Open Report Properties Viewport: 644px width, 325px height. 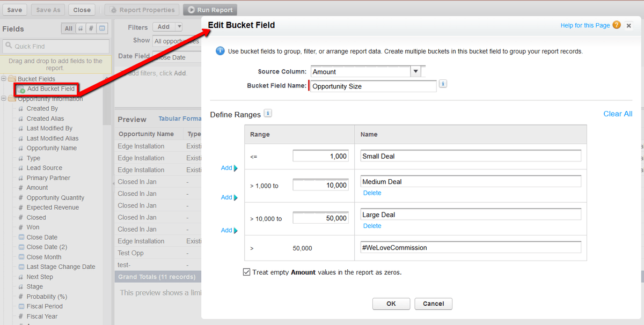(x=142, y=10)
